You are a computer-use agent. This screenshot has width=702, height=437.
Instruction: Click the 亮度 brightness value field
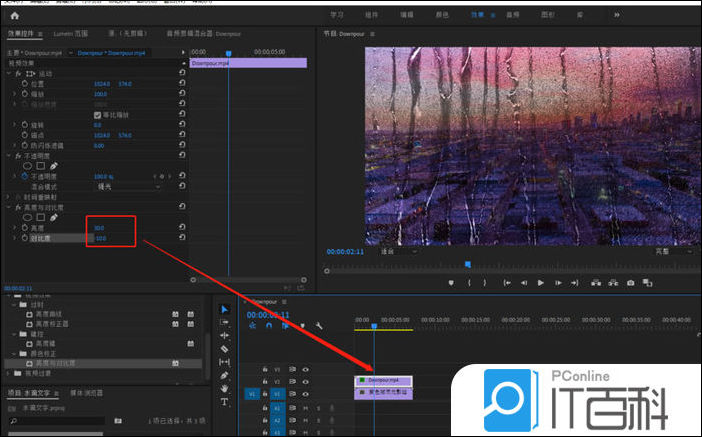98,228
